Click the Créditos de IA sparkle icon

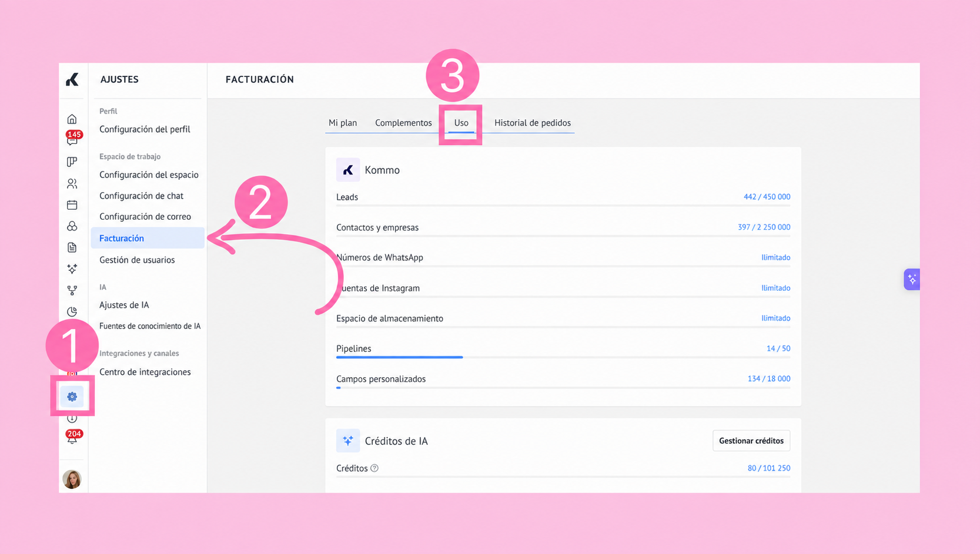pyautogui.click(x=348, y=441)
